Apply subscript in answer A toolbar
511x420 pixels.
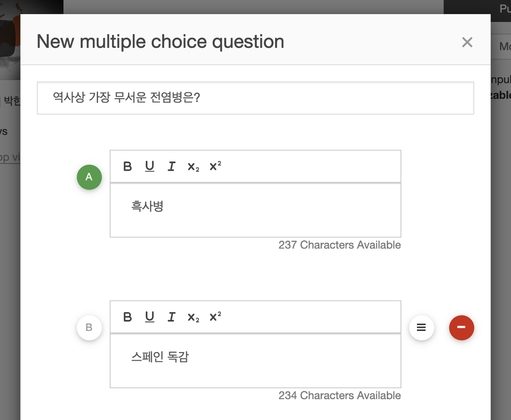pyautogui.click(x=193, y=167)
